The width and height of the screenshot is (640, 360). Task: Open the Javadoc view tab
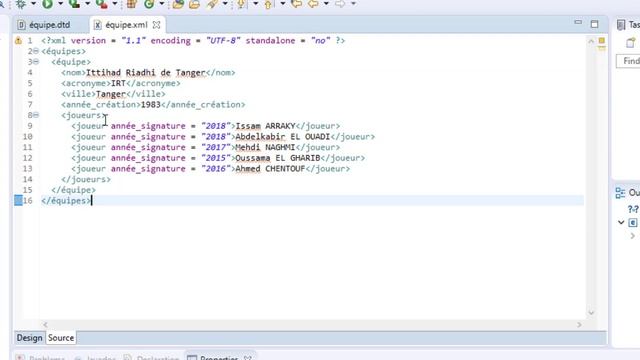pyautogui.click(x=96, y=358)
